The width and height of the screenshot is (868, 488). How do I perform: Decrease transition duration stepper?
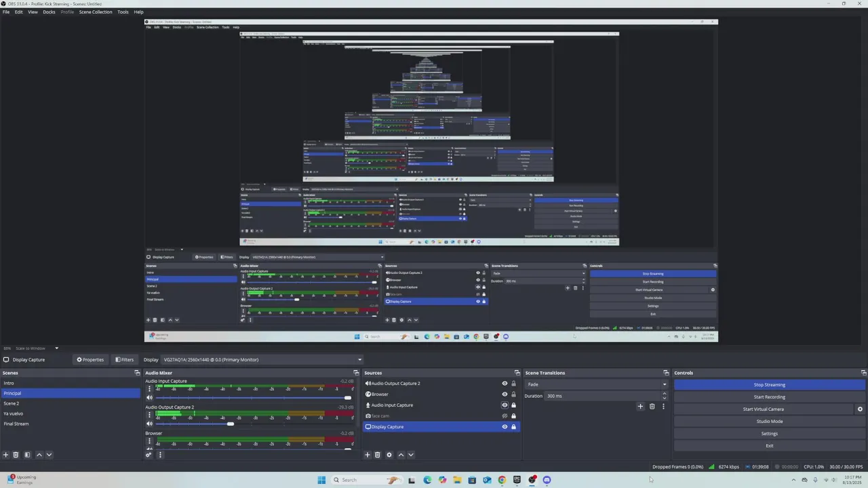664,398
